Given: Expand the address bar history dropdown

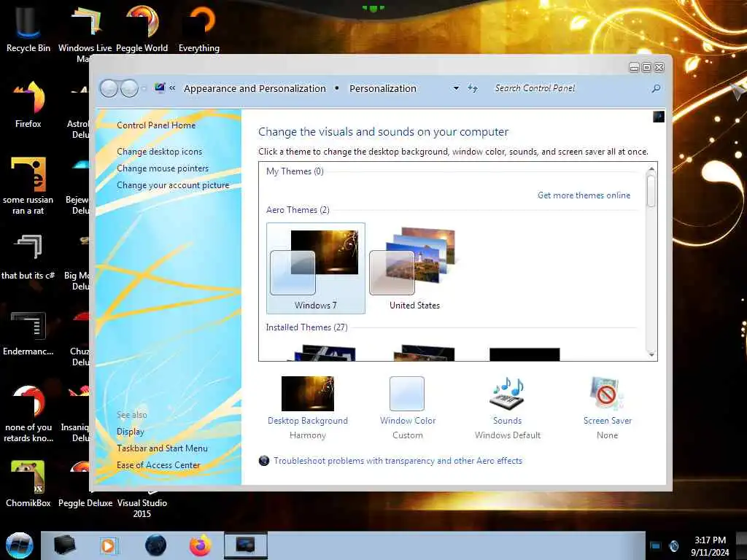Looking at the screenshot, I should (x=456, y=88).
